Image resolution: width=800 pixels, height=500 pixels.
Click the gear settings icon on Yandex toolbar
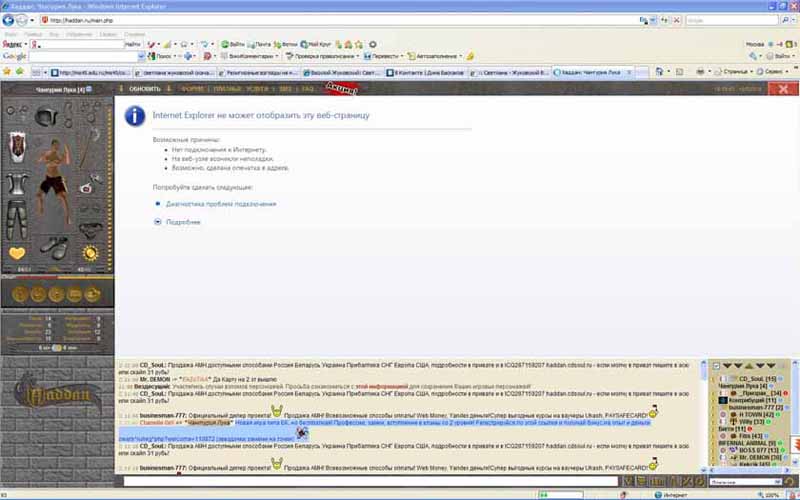click(x=373, y=44)
